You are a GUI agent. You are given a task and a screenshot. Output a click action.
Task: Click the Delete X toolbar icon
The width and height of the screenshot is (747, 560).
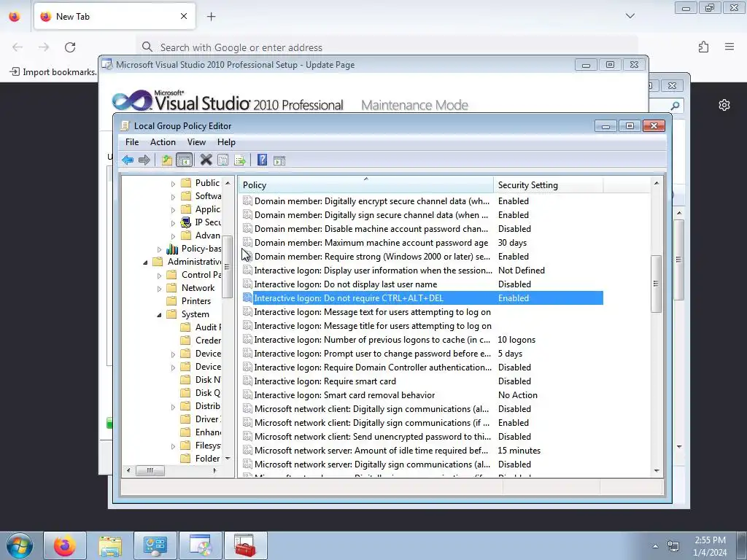click(x=206, y=160)
